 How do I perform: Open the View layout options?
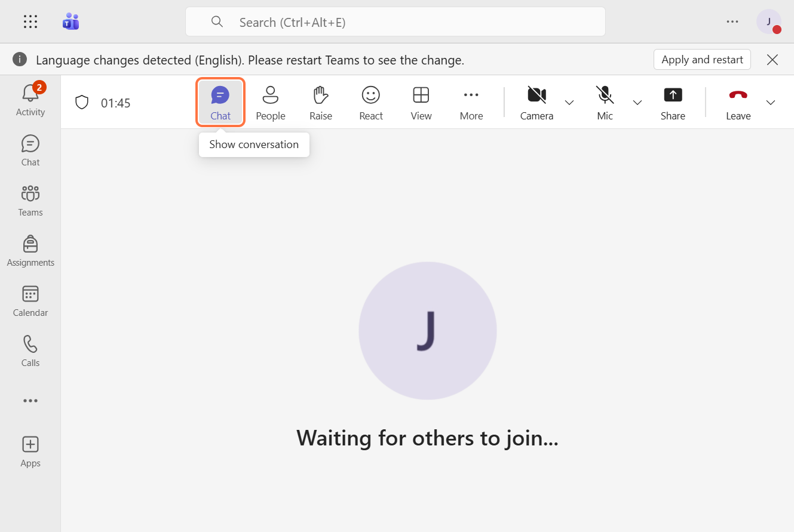421,103
